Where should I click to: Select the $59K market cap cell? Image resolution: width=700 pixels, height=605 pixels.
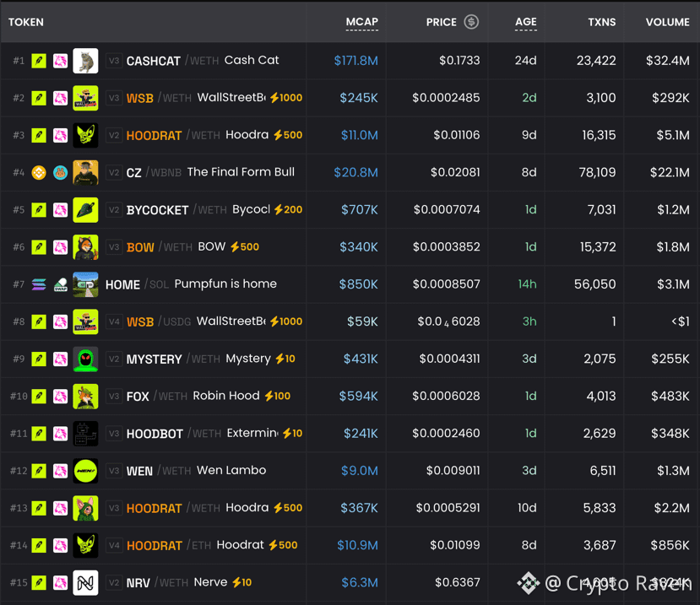(362, 321)
